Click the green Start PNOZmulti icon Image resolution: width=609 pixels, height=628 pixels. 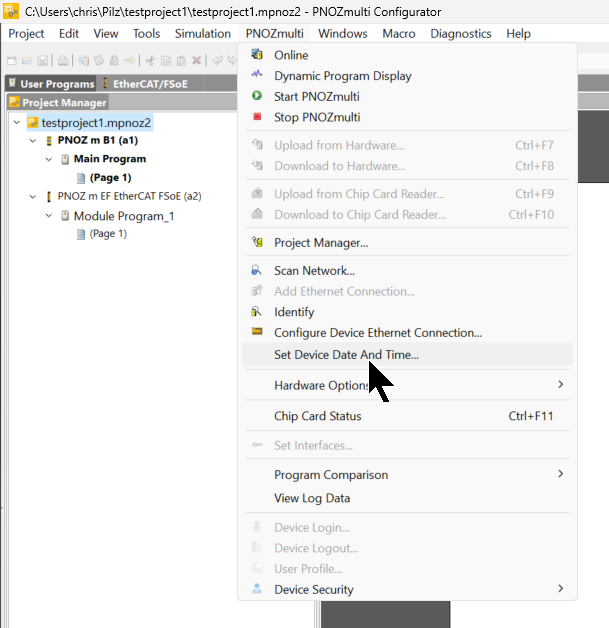[x=257, y=96]
